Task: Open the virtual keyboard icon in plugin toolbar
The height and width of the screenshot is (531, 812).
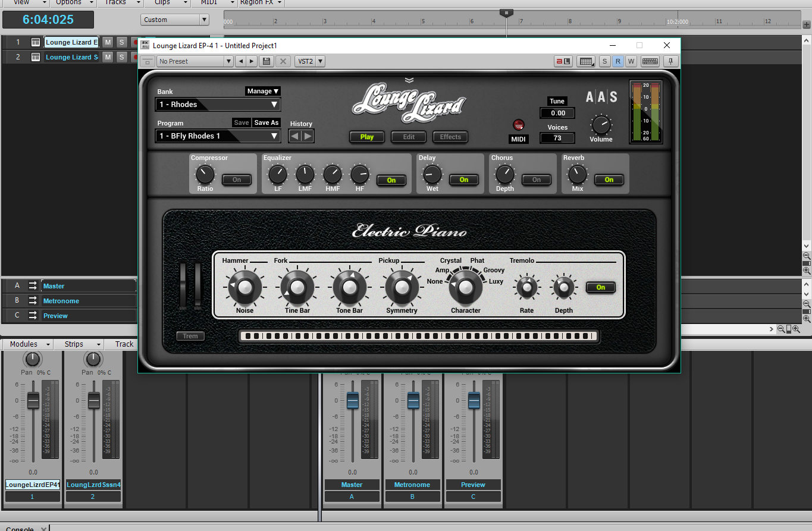Action: tap(650, 61)
